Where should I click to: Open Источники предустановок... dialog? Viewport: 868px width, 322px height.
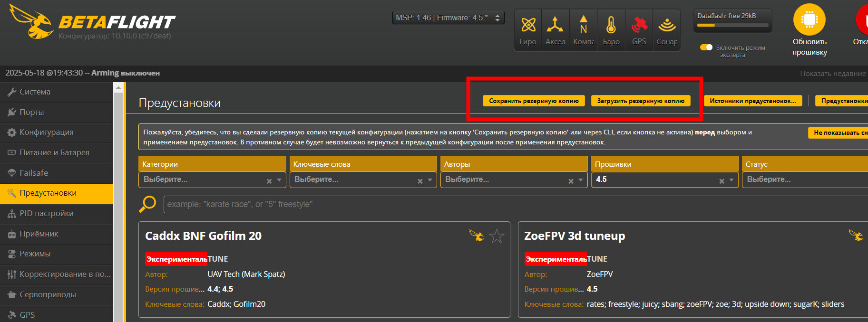coord(752,101)
